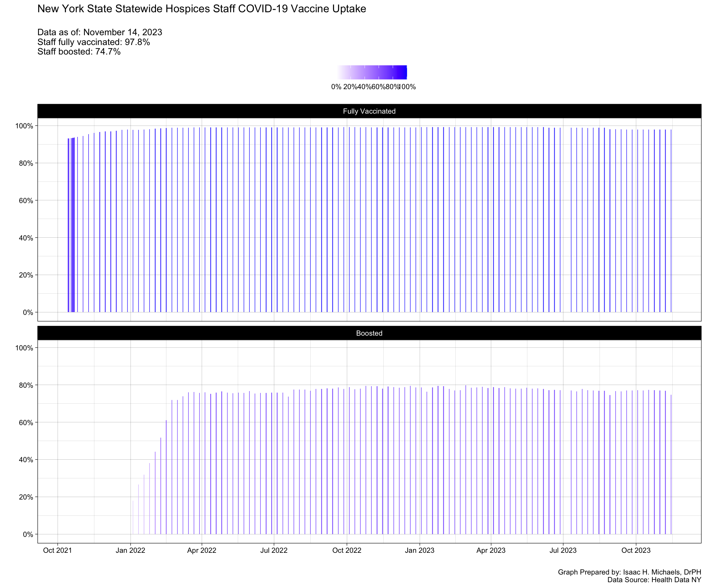Screen dimensions: 706x588
Task: Click the 'Data Source: Health Data NY' caption
Action: click(x=654, y=580)
